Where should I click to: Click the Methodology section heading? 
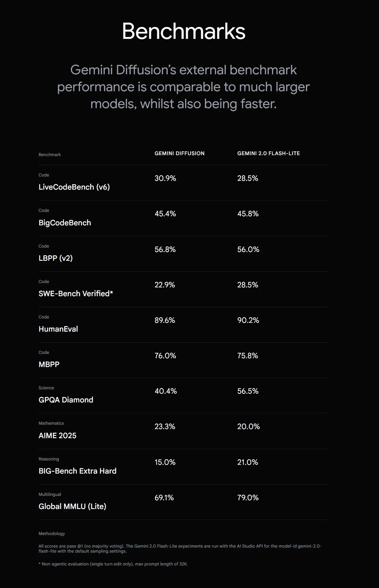coord(52,533)
